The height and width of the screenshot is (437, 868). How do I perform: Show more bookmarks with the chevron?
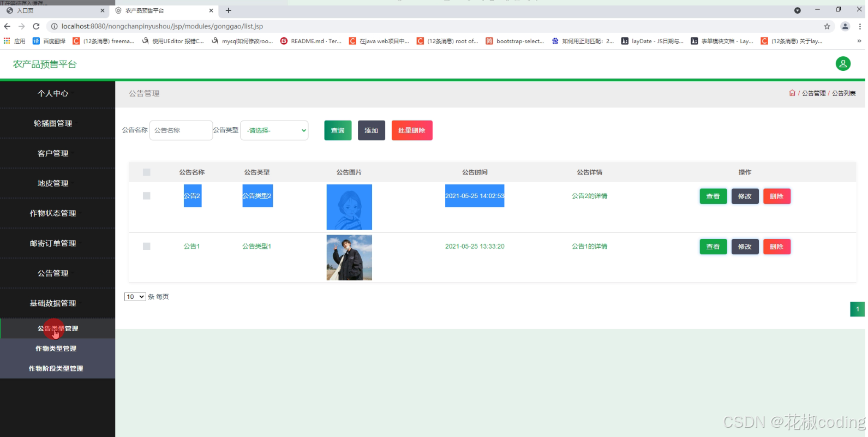859,41
